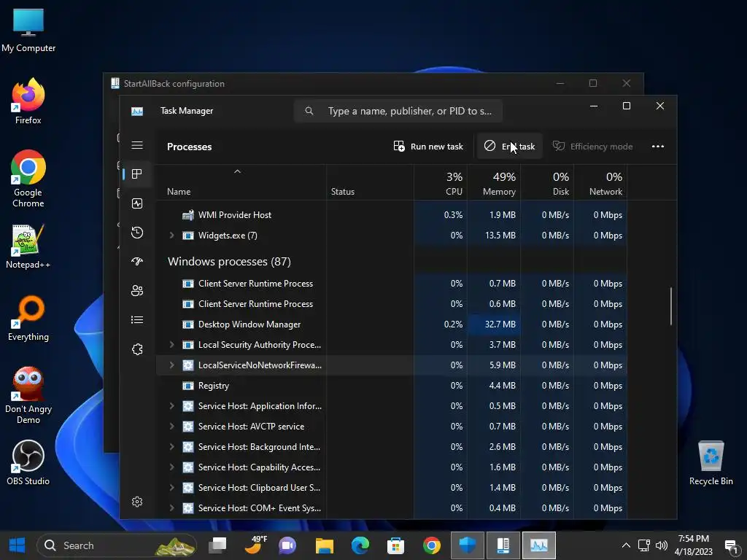747x560 pixels.
Task: Expand the Widgets.exe (7) process group
Action: pos(171,236)
